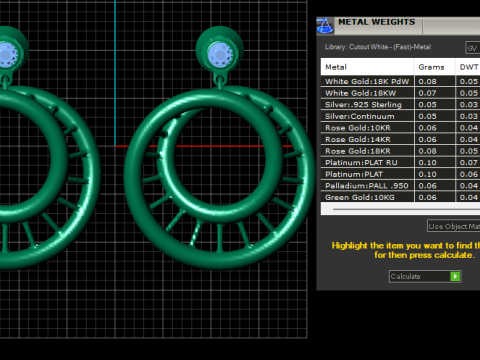480x360 pixels.
Task: Select the White Gold:18KW row
Action: point(400,93)
